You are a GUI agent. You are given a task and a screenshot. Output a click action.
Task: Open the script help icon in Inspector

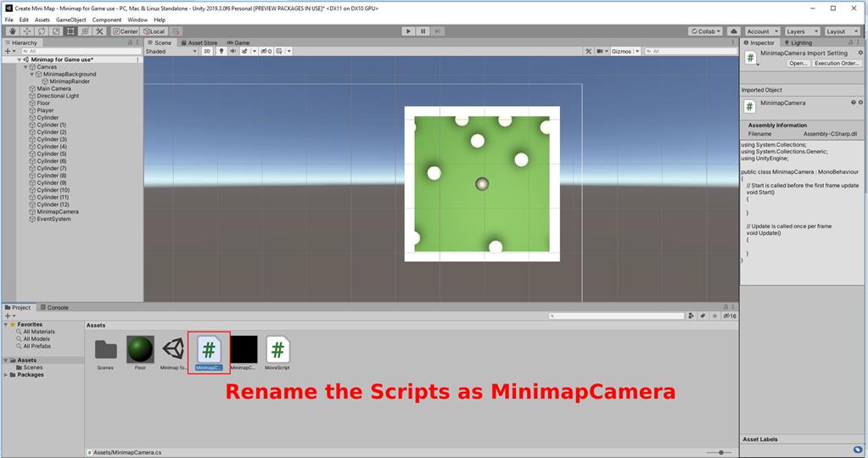pyautogui.click(x=853, y=103)
